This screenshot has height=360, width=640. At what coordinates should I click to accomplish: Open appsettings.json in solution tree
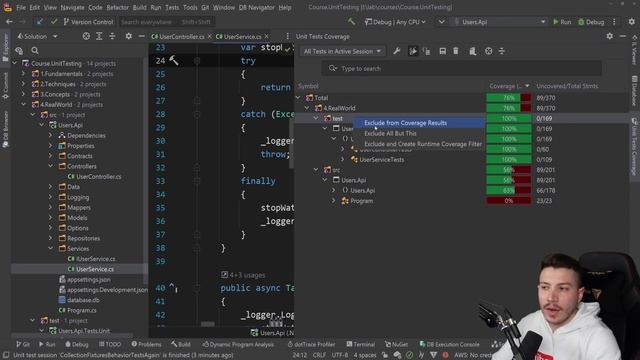88,280
